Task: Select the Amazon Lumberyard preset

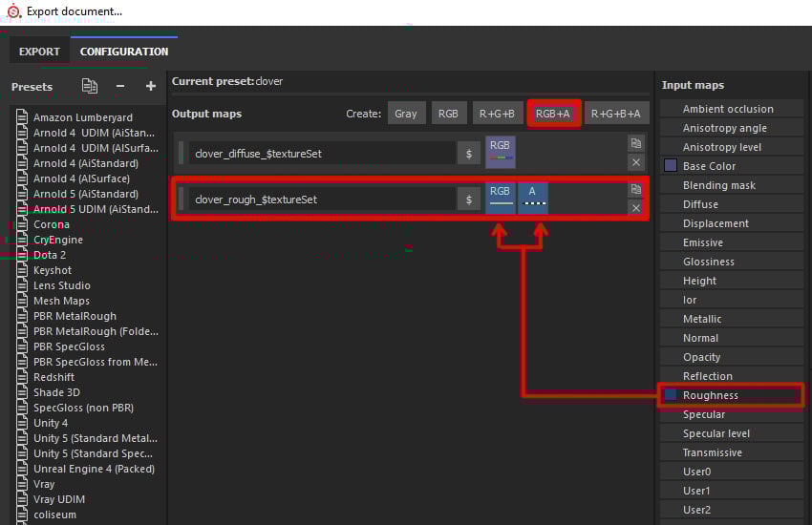Action: coord(83,117)
